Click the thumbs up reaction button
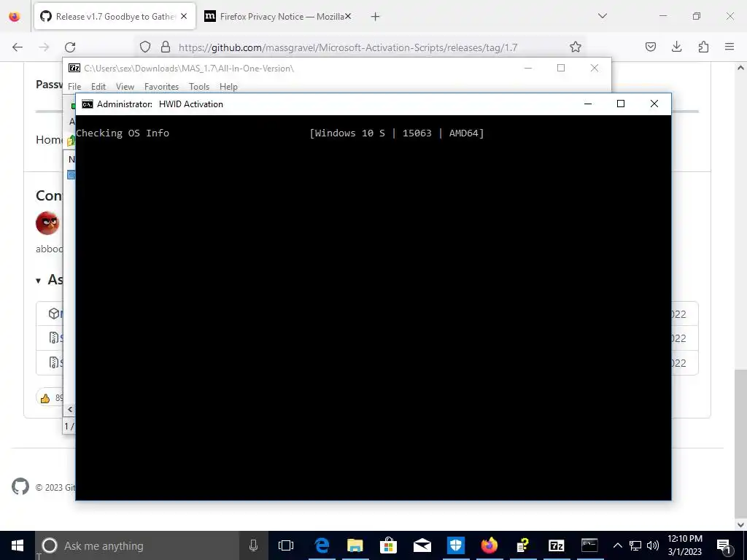747x560 pixels. tap(50, 397)
